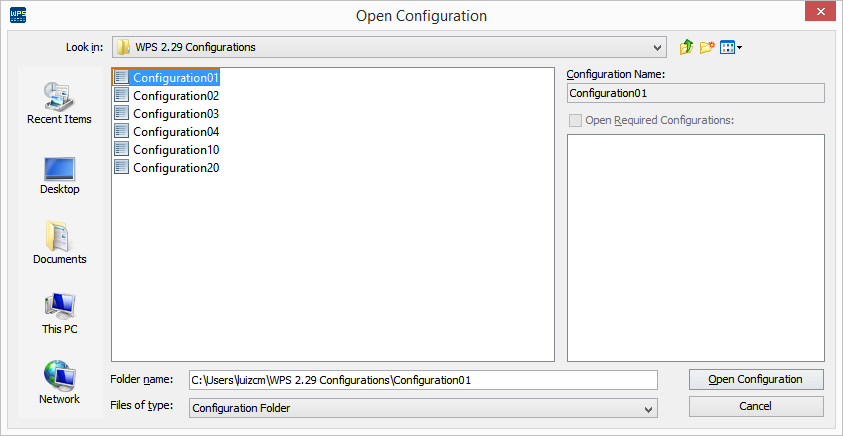Click the WPS application icon in title bar

tap(17, 15)
